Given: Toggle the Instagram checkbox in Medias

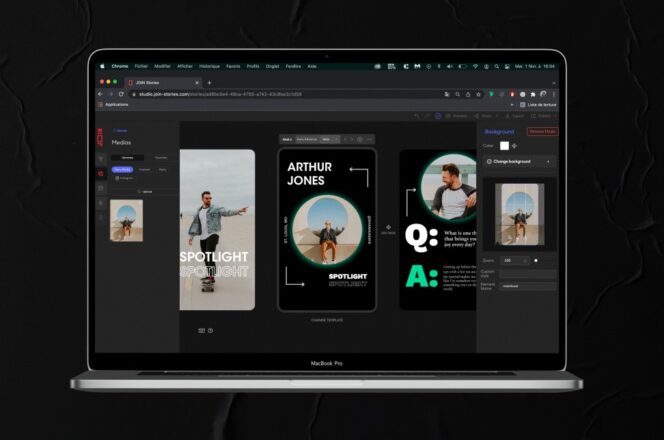Looking at the screenshot, I should [x=117, y=178].
